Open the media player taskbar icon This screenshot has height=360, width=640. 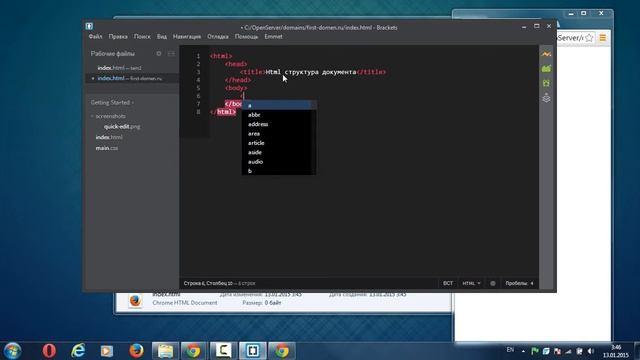click(107, 351)
